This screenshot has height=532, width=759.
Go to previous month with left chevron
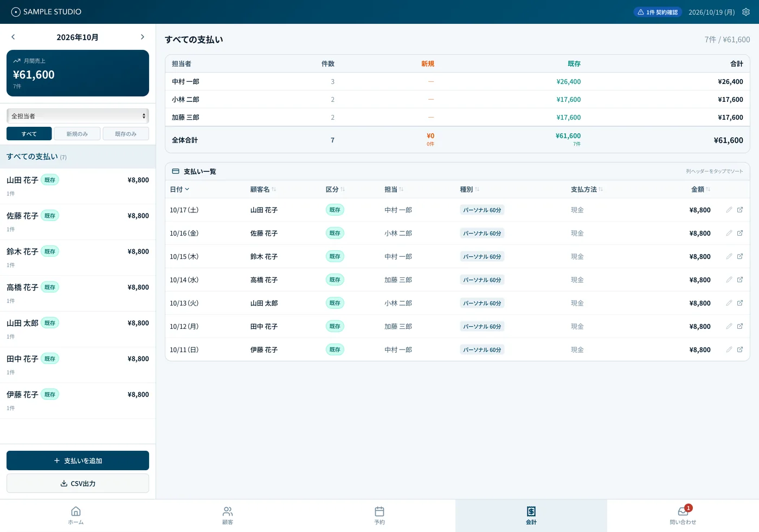(x=13, y=37)
